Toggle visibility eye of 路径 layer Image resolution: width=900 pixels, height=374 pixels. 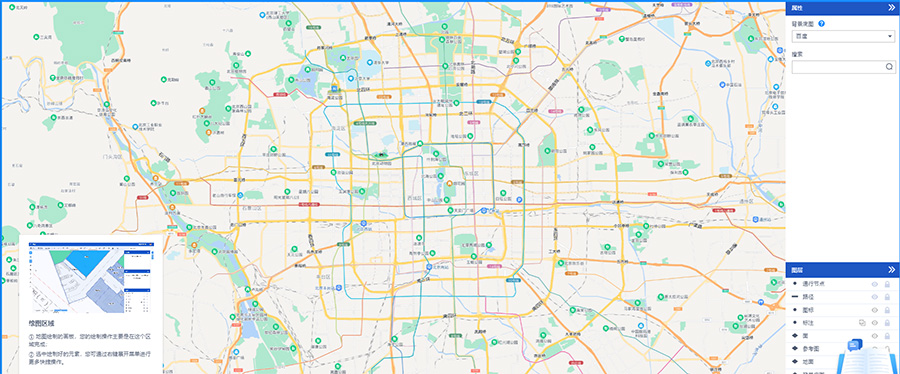point(875,297)
